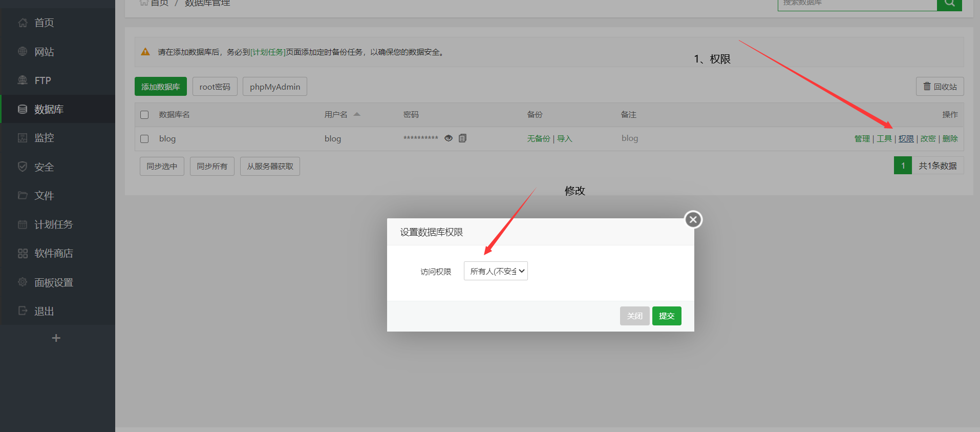Image resolution: width=980 pixels, height=432 pixels.
Task: Toggle the select-all checkbox in table header
Action: (144, 115)
